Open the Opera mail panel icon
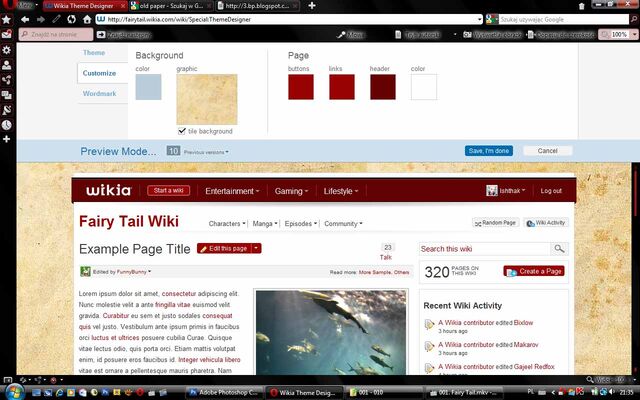 pyautogui.click(x=7, y=34)
